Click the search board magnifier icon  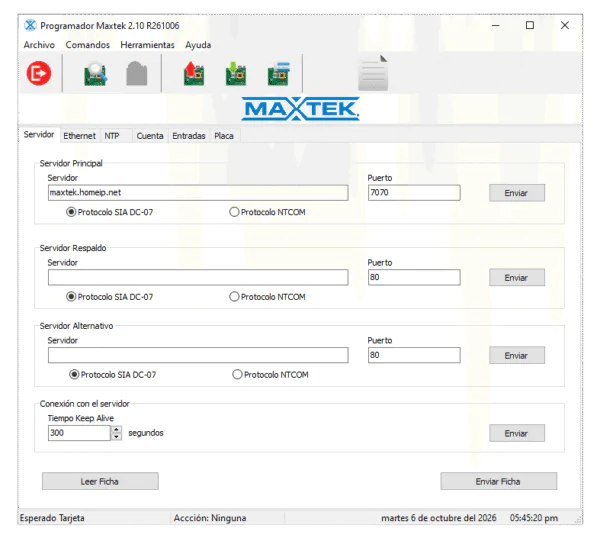pyautogui.click(x=95, y=74)
